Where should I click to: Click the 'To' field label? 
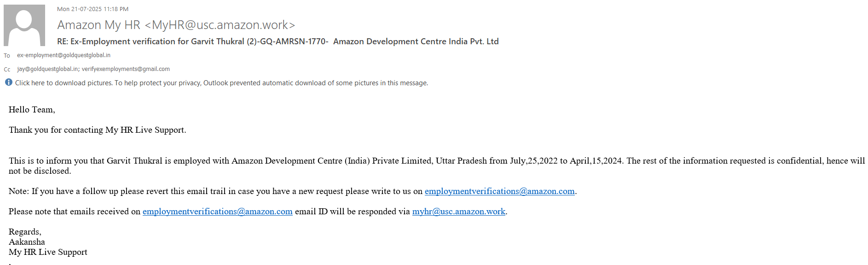pos(7,56)
